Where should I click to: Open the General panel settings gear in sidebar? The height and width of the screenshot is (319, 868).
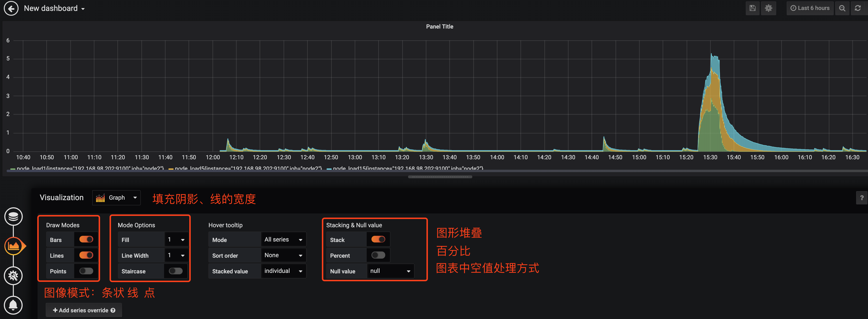[13, 275]
